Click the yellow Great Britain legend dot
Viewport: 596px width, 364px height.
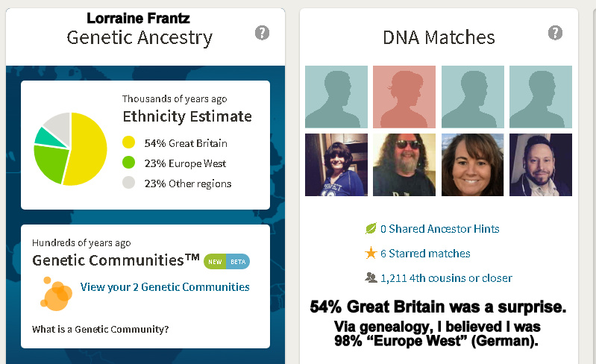pos(129,143)
